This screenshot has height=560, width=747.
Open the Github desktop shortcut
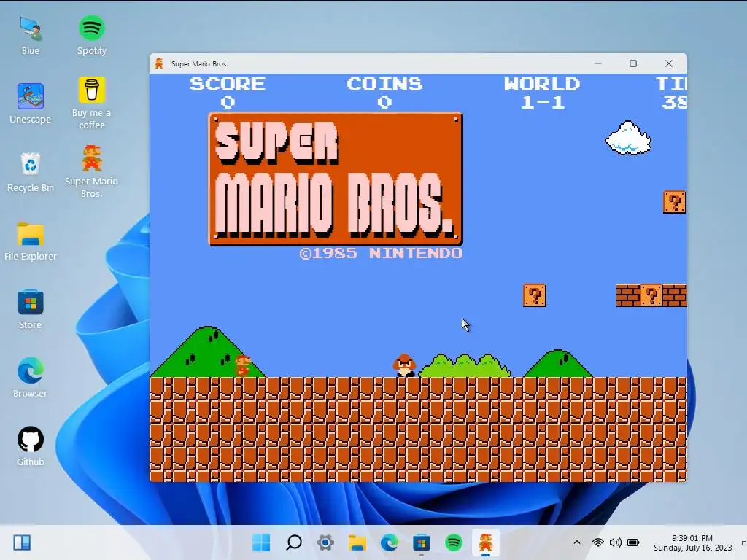[31, 446]
